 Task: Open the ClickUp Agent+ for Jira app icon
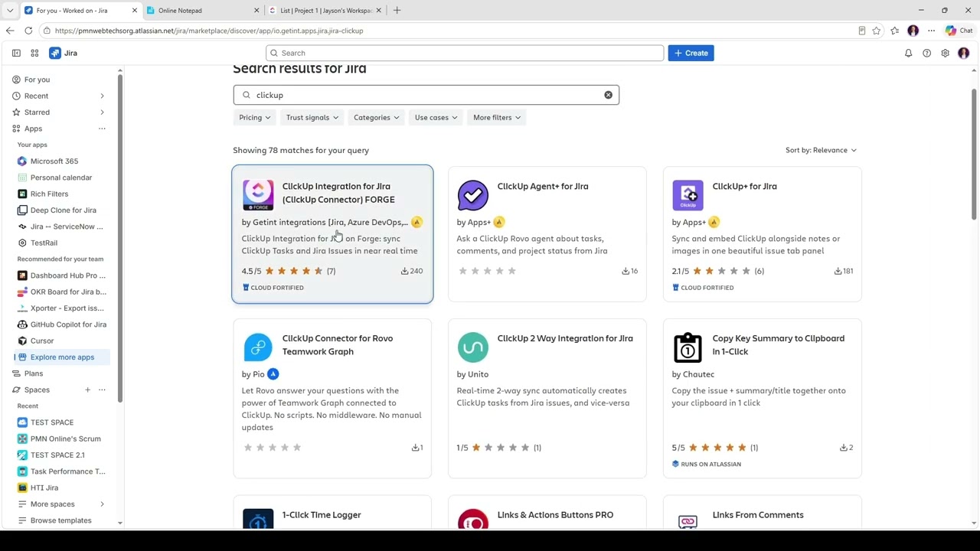[473, 195]
